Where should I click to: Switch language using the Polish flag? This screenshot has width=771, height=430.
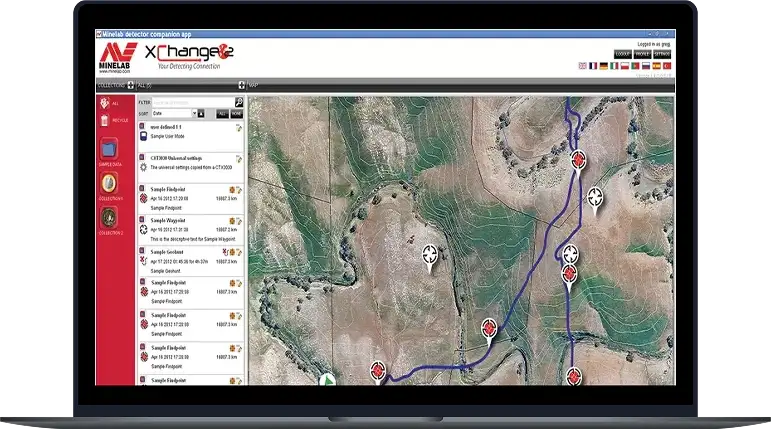(625, 66)
